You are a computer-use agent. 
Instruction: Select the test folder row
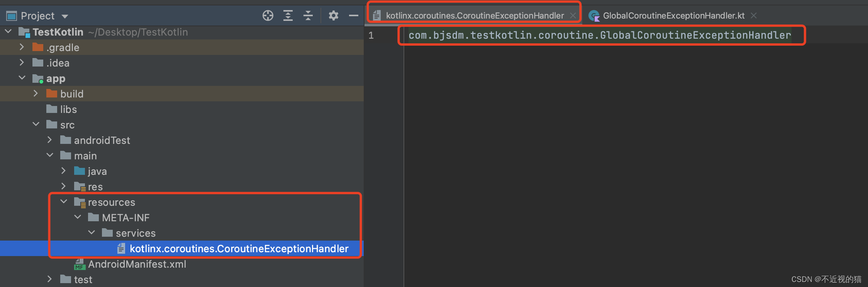point(182,279)
